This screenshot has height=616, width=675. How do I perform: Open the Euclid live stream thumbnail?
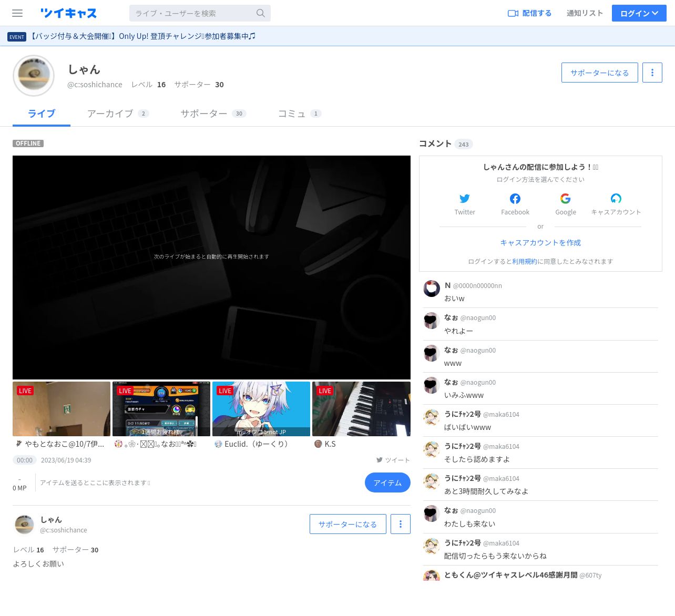pyautogui.click(x=261, y=409)
